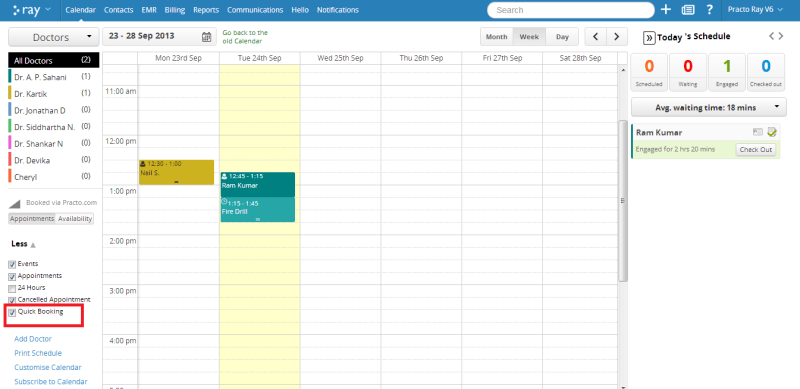This screenshot has width=800, height=389.
Task: Open the Hello menu item
Action: [x=300, y=10]
